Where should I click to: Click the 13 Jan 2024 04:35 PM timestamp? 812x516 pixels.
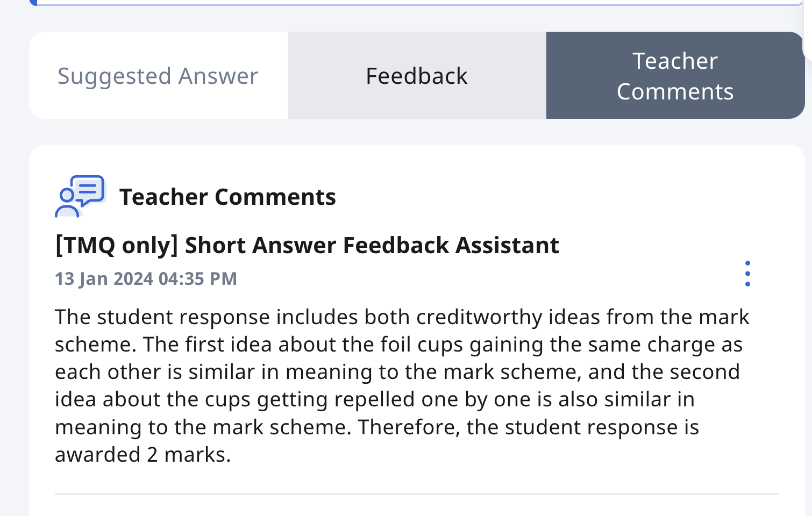[x=146, y=278]
